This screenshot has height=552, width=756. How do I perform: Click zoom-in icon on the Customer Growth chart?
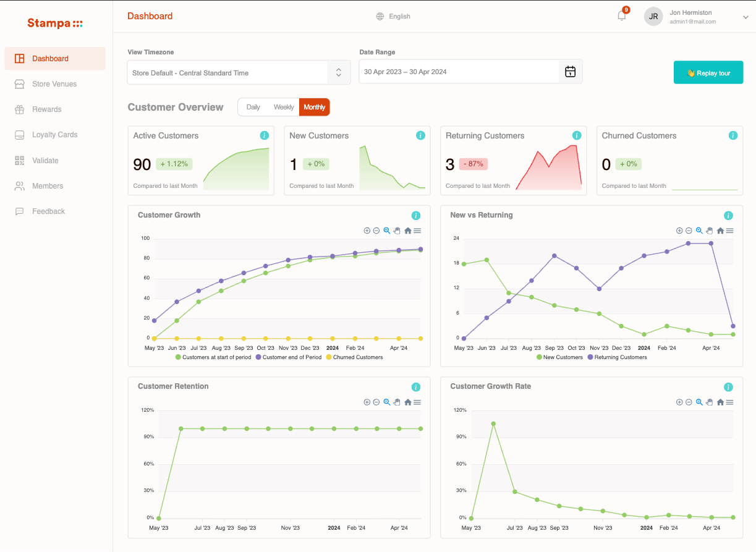tap(367, 231)
